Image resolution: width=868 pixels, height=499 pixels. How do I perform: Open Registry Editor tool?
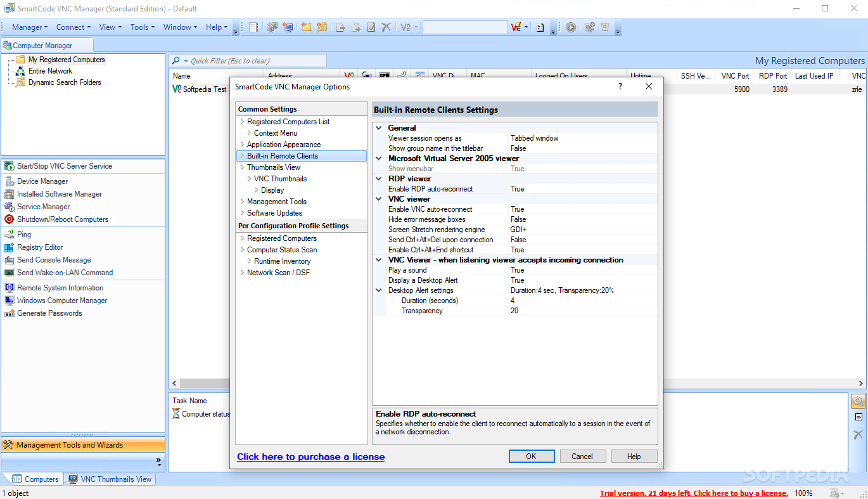coord(34,247)
